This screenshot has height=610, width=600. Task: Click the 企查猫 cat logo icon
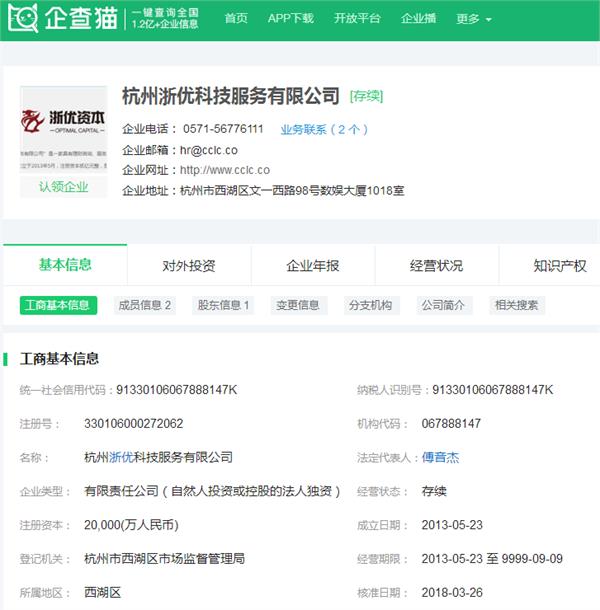click(x=23, y=18)
